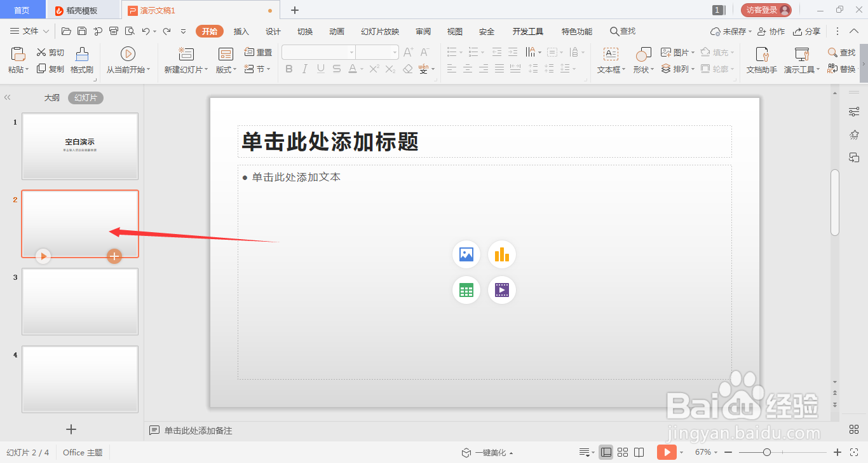The image size is (868, 463).
Task: Click the Save icon in quick toolbar
Action: 82,31
